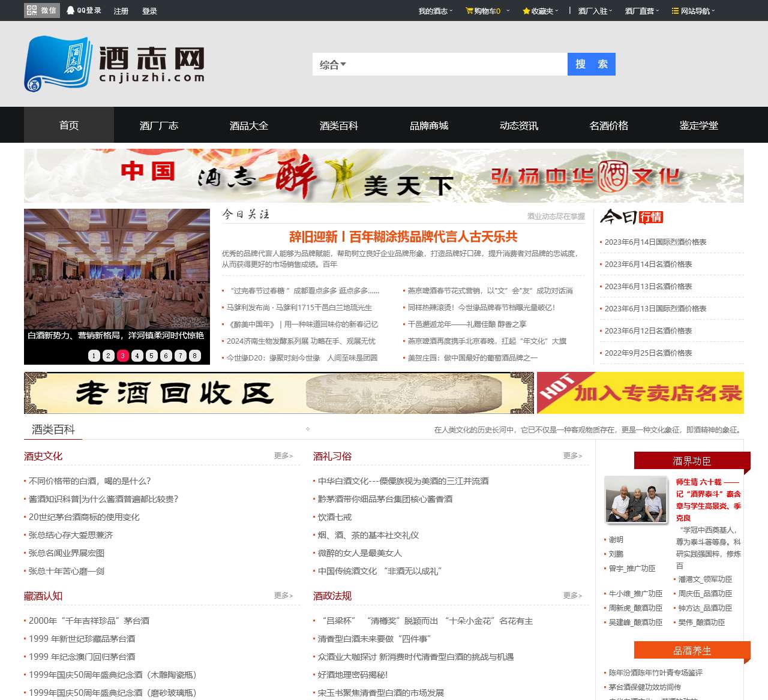
Task: Expand the 购物车 dropdown arrow
Action: (x=508, y=11)
